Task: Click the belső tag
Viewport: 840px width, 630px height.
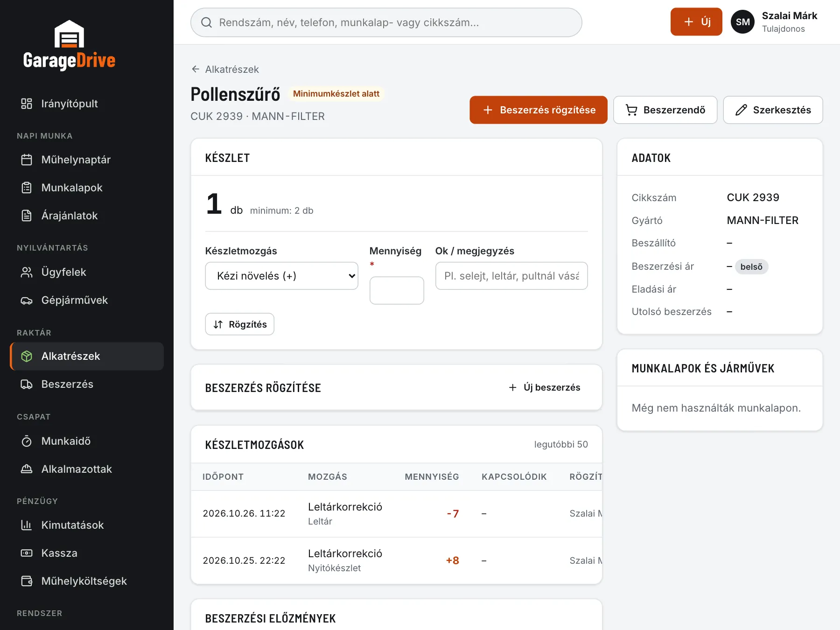Action: [x=751, y=267]
